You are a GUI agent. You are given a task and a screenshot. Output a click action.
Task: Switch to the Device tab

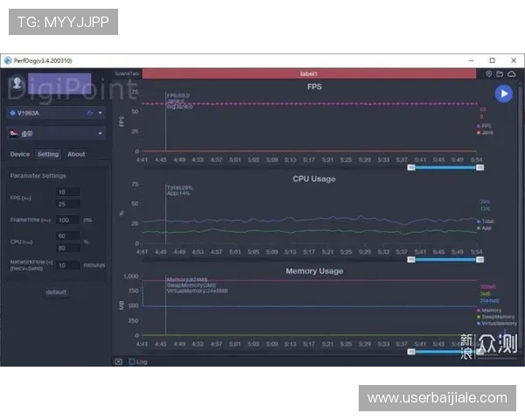coord(19,154)
